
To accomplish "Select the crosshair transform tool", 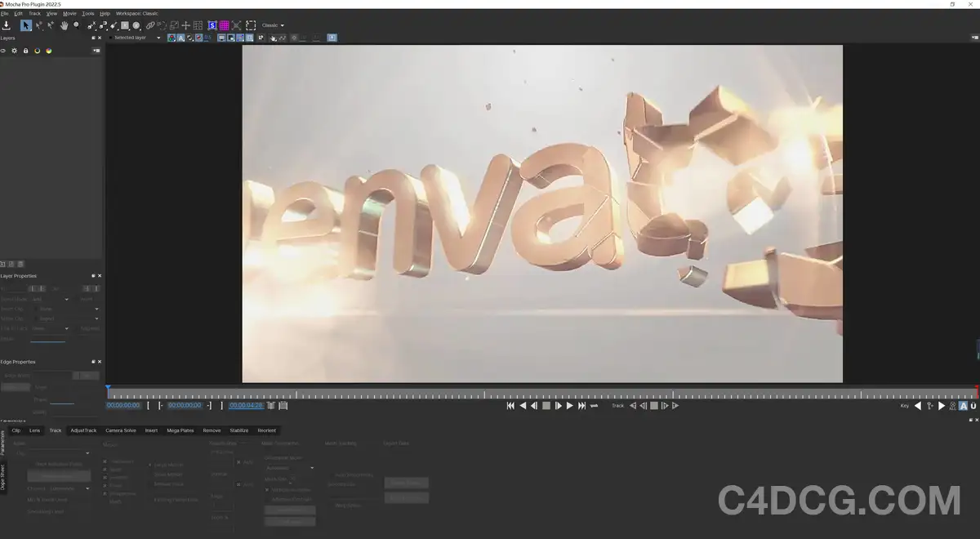I will pos(185,25).
